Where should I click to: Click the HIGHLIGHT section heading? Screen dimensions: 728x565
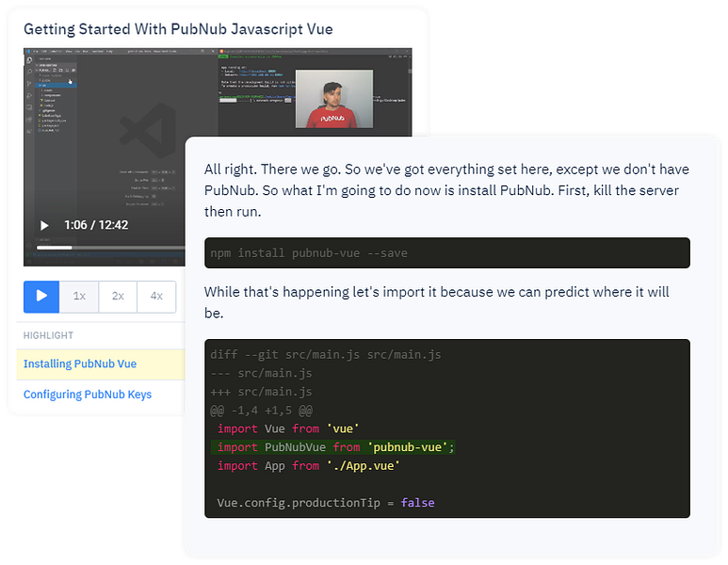coord(48,335)
